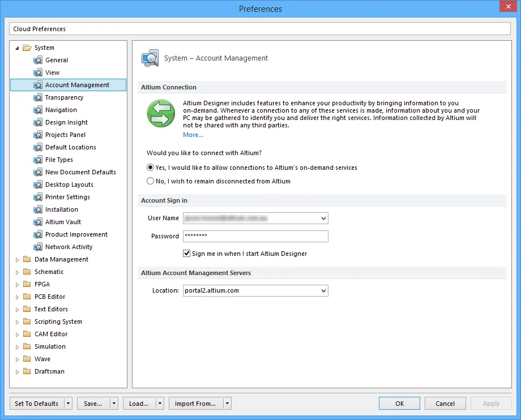521x420 pixels.
Task: Select No, remain disconnected from Altium option
Action: click(150, 181)
